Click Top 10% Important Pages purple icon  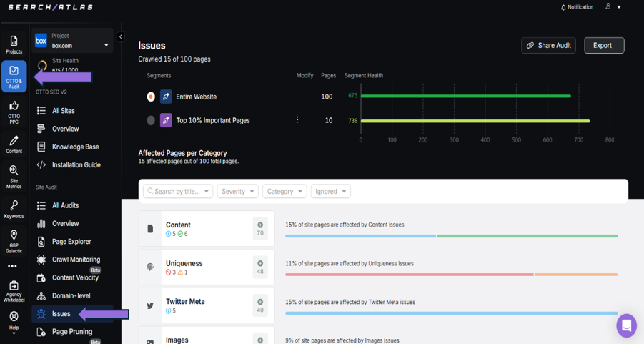pos(166,120)
